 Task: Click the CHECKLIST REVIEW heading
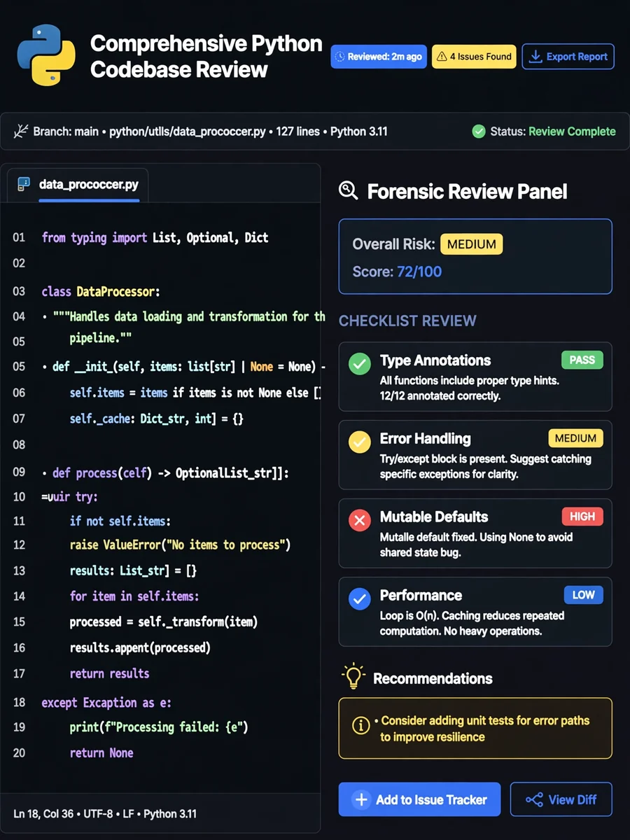pyautogui.click(x=407, y=321)
